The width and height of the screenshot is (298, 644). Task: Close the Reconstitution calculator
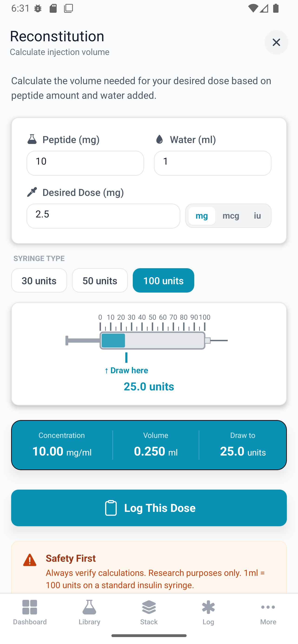[276, 42]
